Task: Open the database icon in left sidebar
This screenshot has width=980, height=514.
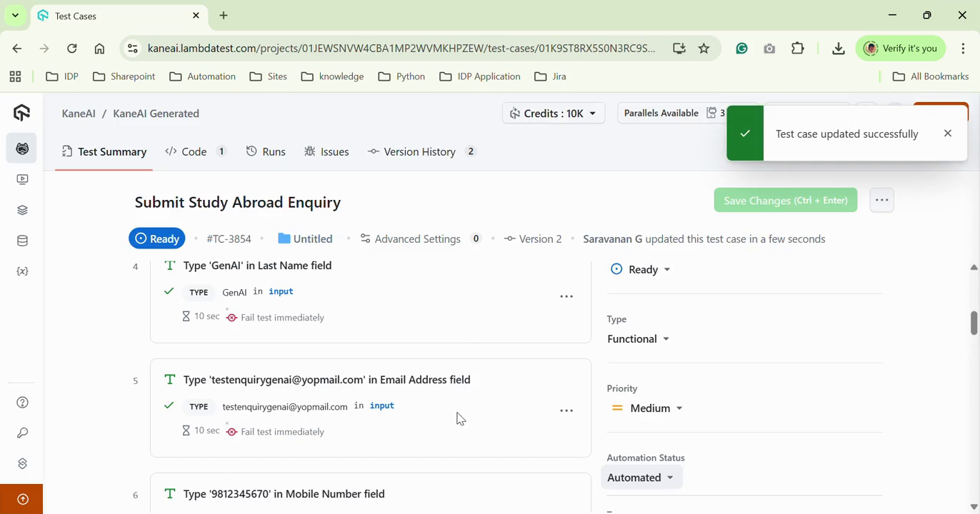Action: tap(22, 241)
